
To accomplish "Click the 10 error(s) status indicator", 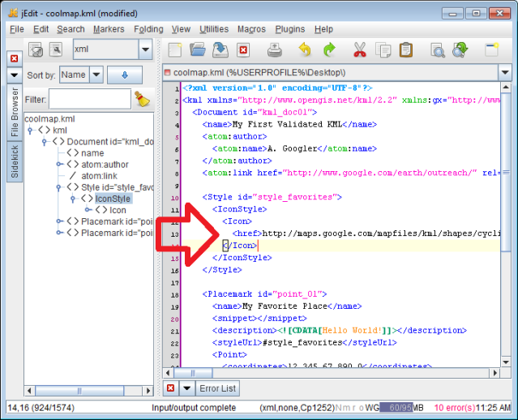I will 454,408.
